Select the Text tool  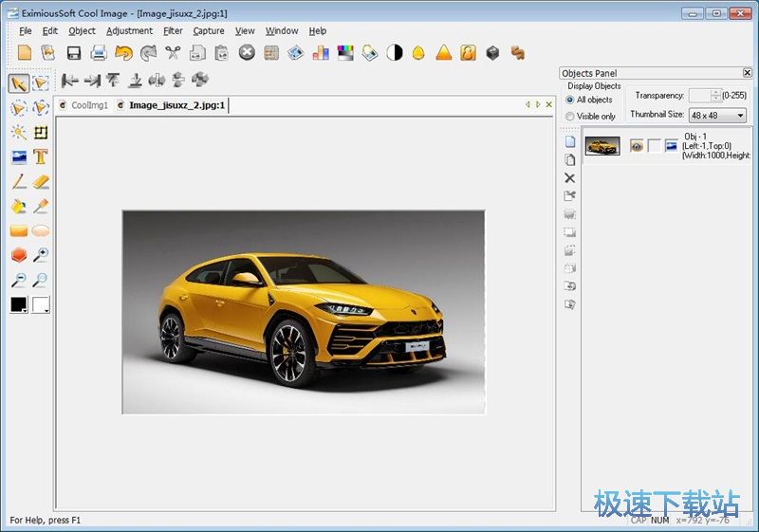[41, 156]
